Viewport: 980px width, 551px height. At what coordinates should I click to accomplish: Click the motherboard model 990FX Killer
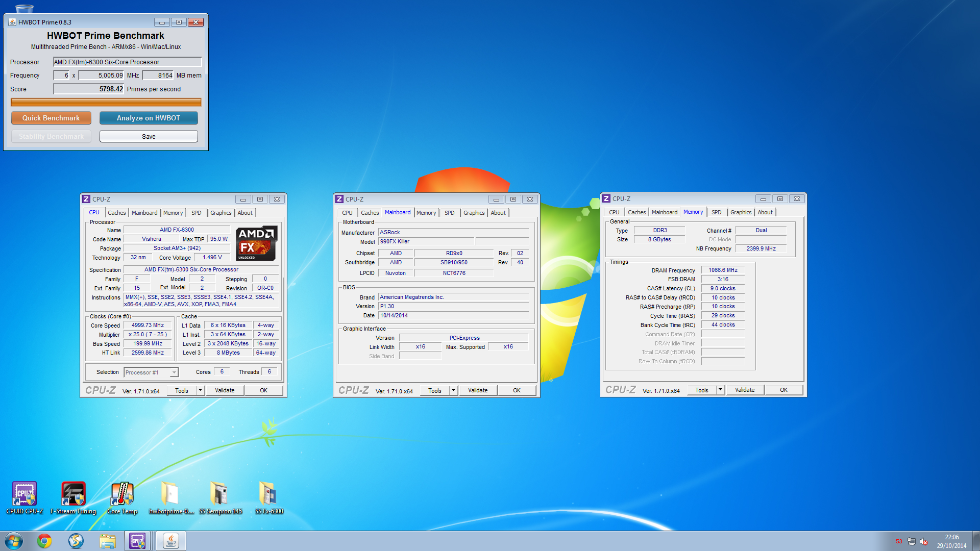pyautogui.click(x=426, y=241)
